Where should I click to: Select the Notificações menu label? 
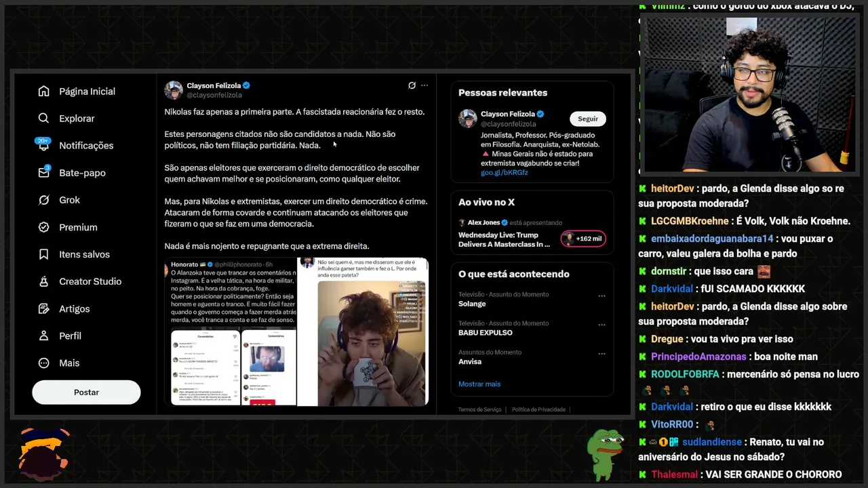[86, 146]
